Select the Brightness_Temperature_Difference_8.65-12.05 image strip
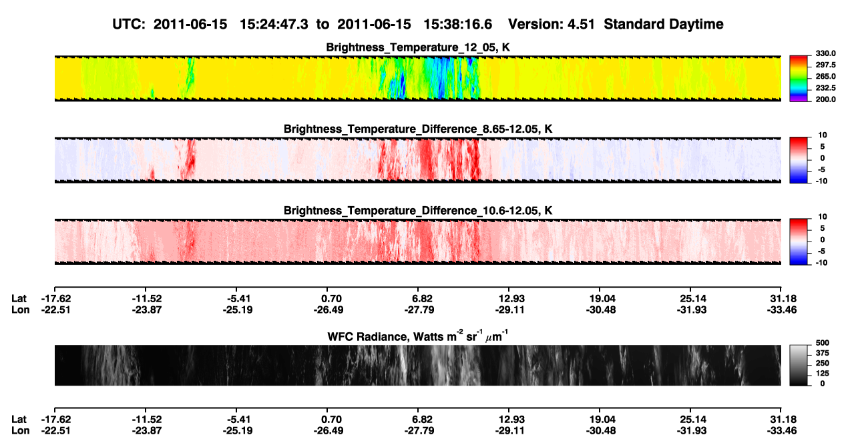 [417, 159]
